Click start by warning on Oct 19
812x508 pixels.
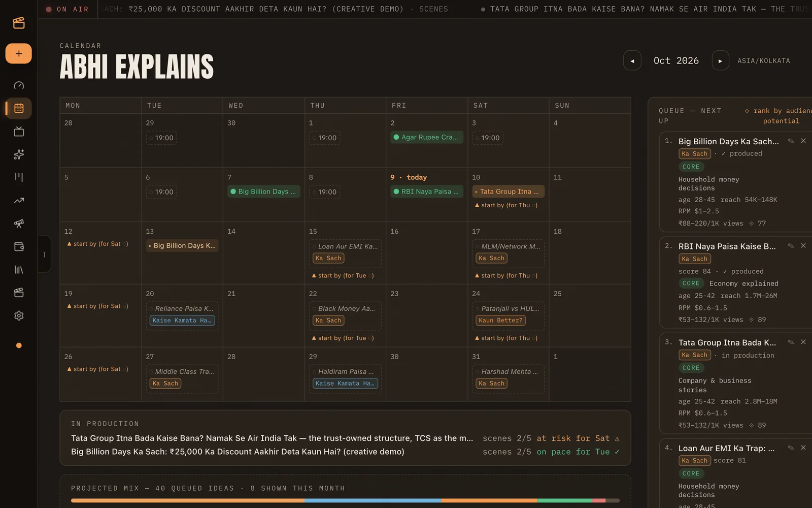pos(97,306)
